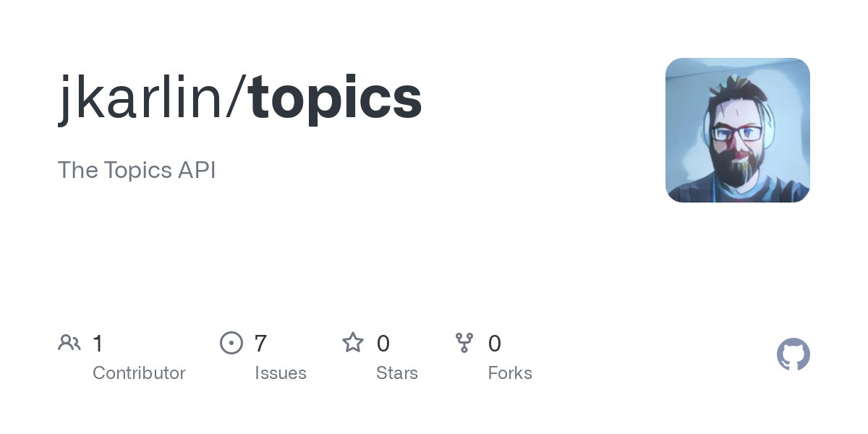Screen dimensions: 868x434
Task: Click the star outline icon
Action: point(353,342)
